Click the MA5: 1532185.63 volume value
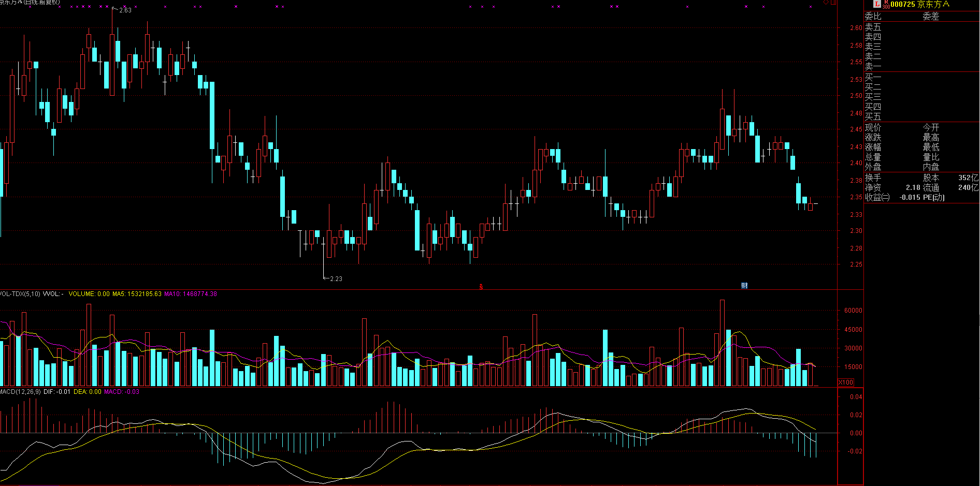980x486 pixels. pyautogui.click(x=137, y=294)
